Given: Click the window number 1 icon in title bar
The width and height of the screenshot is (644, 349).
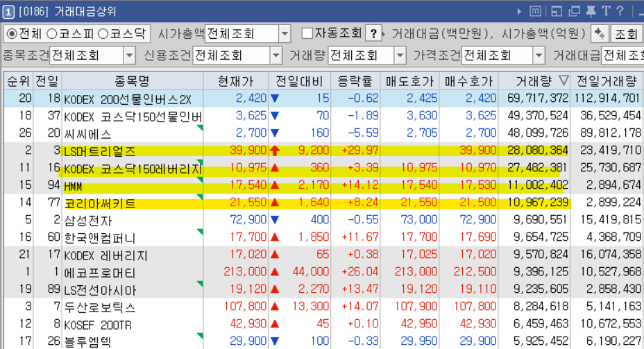Looking at the screenshot, I should tap(8, 12).
